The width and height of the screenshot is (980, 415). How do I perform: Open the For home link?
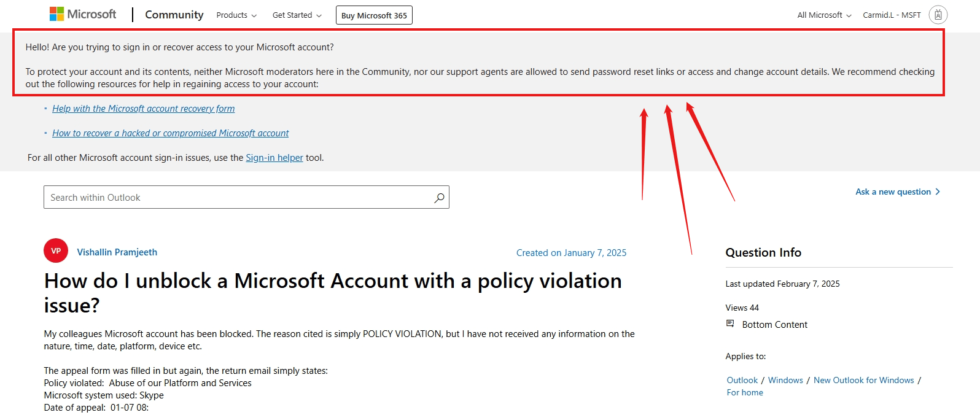tap(745, 393)
